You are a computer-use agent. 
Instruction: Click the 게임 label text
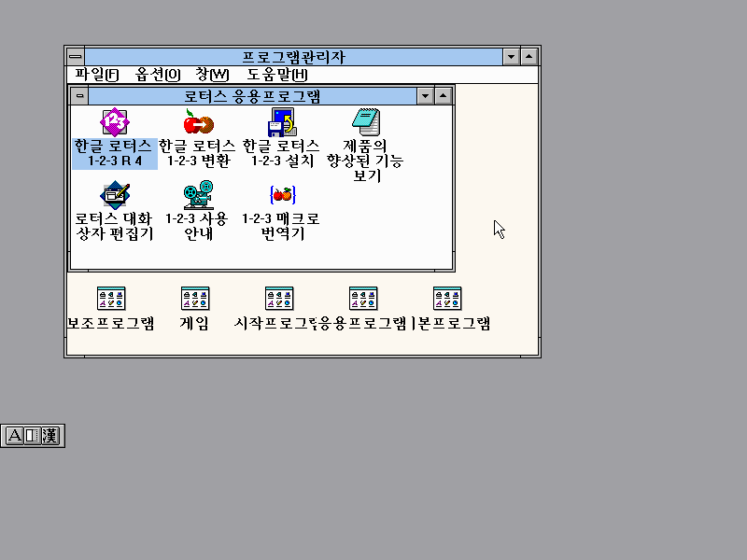coord(194,323)
